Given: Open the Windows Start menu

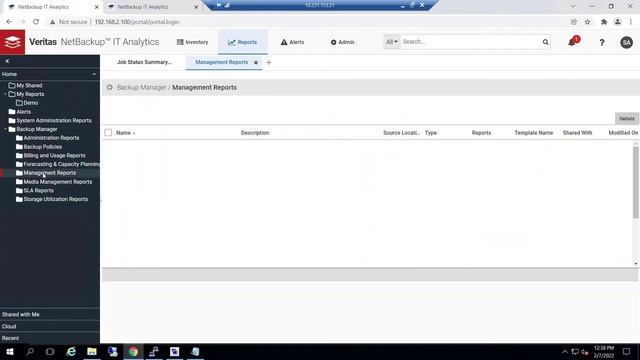Looking at the screenshot, I should pyautogui.click(x=10, y=351).
